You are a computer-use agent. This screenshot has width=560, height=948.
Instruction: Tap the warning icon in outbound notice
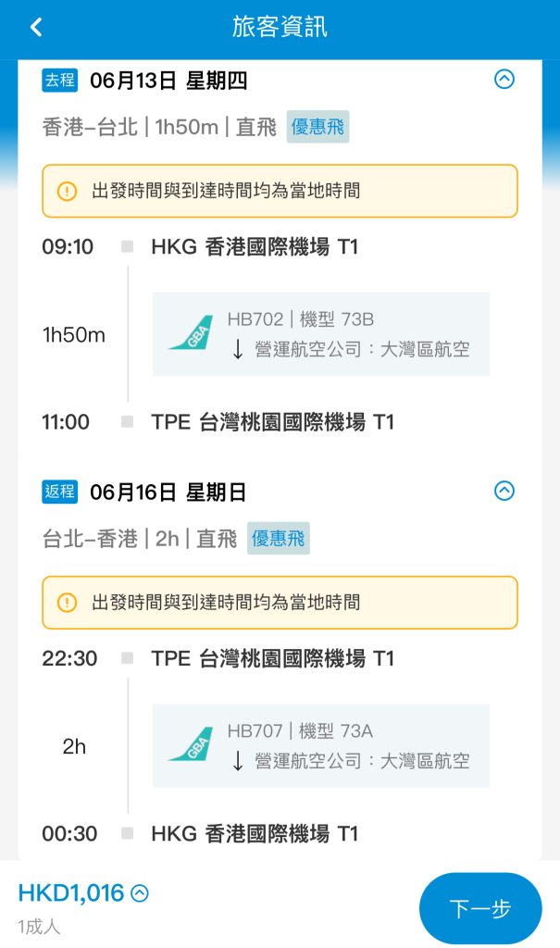(67, 192)
